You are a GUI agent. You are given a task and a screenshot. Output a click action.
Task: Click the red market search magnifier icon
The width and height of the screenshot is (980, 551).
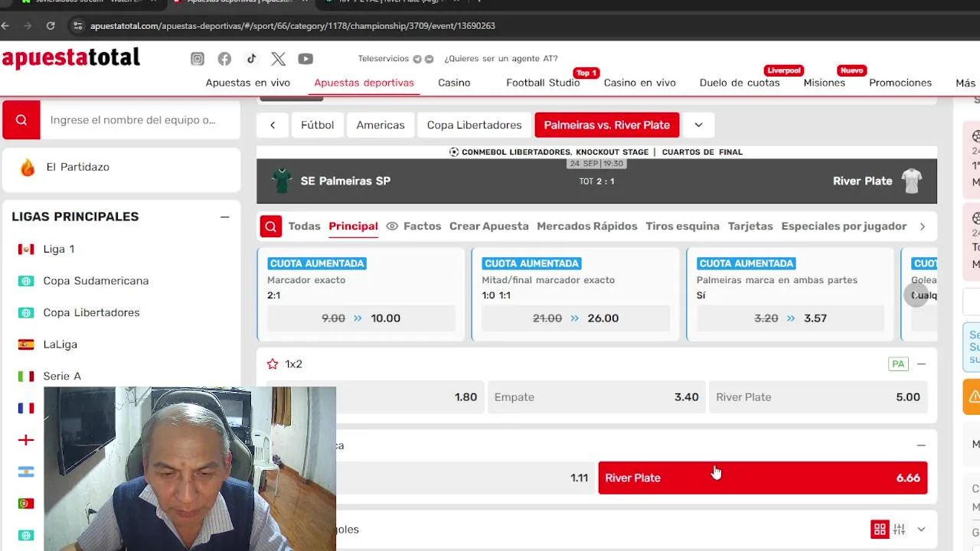coord(270,227)
